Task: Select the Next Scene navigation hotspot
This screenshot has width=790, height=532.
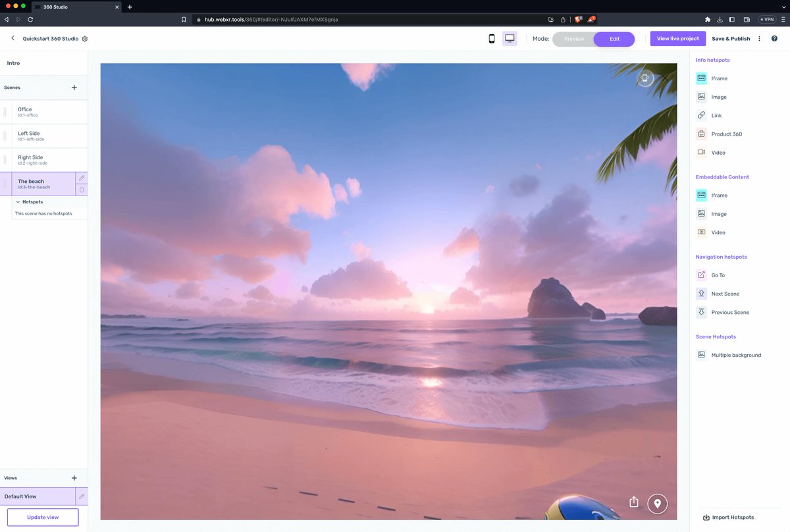Action: point(724,293)
